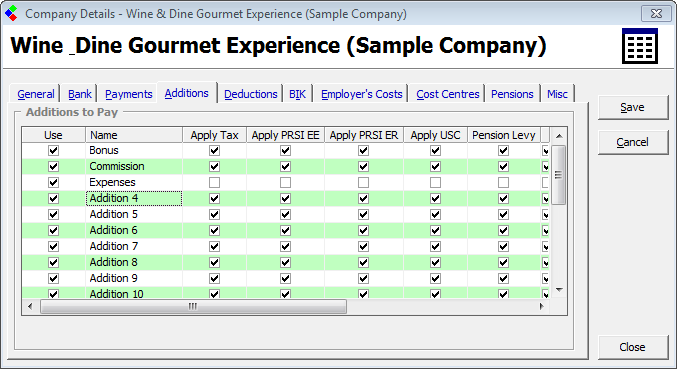Cancel the changes
The image size is (677, 369).
[x=633, y=142]
